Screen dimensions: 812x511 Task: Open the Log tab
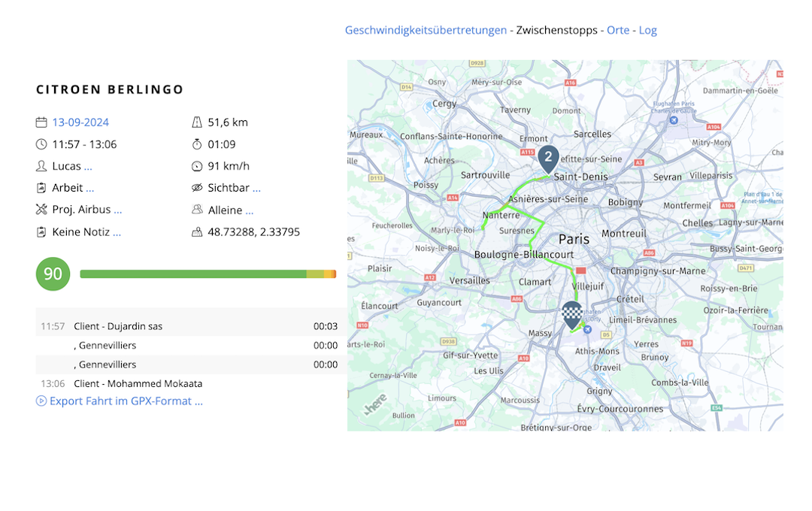coord(648,30)
